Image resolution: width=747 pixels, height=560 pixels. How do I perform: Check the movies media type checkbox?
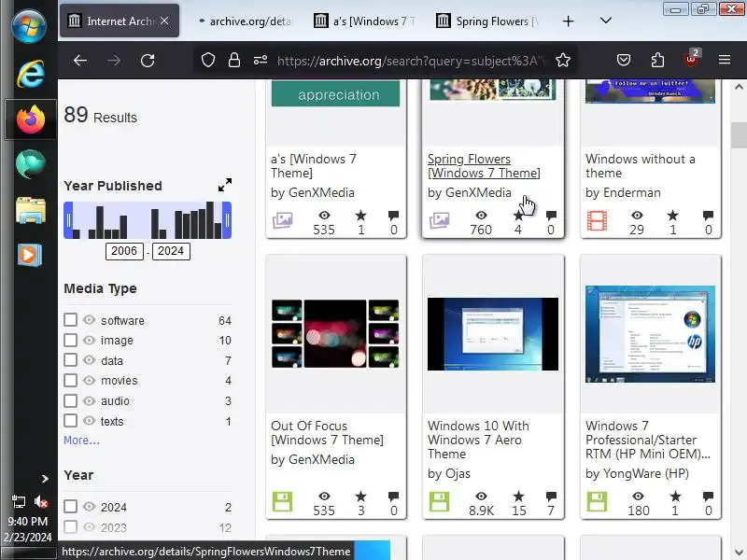pos(71,380)
